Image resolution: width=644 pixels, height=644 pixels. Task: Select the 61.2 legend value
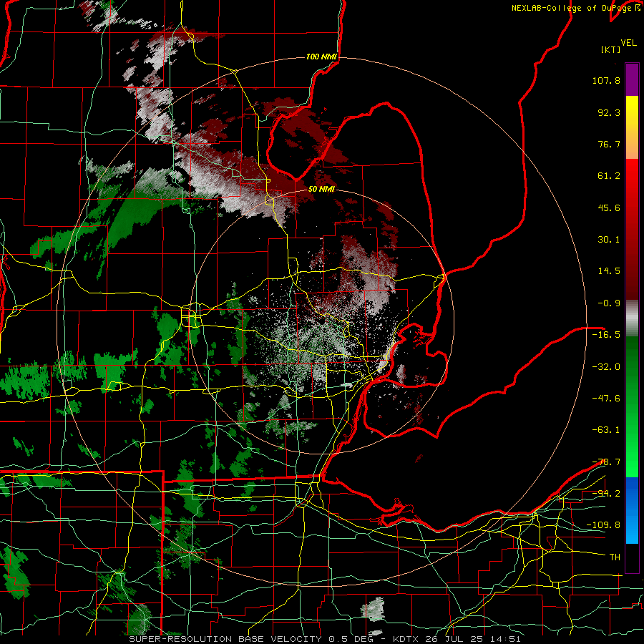(609, 176)
